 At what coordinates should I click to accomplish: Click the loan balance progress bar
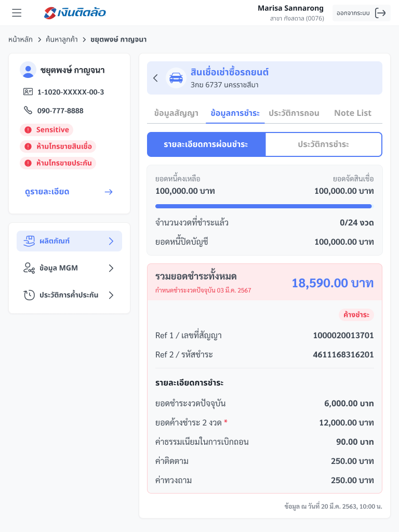[264, 206]
